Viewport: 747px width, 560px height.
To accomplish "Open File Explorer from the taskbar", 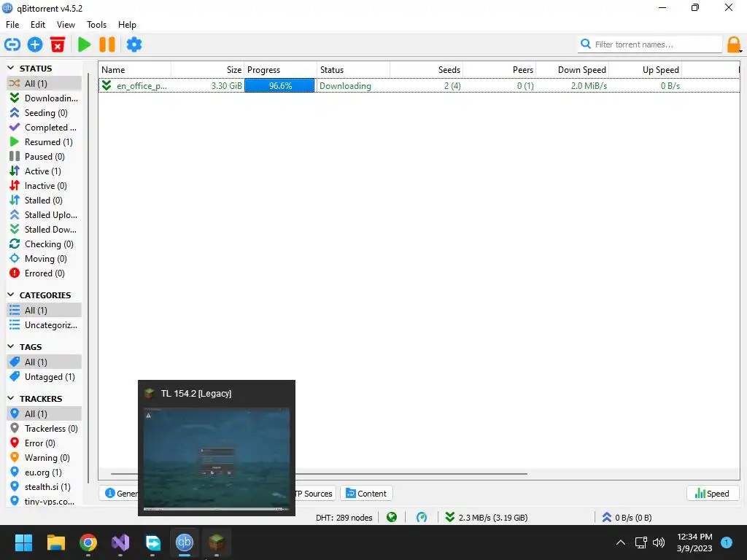I will 55,542.
